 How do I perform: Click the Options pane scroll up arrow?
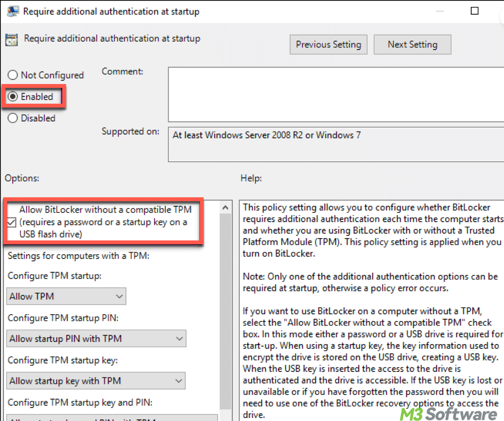pyautogui.click(x=226, y=208)
